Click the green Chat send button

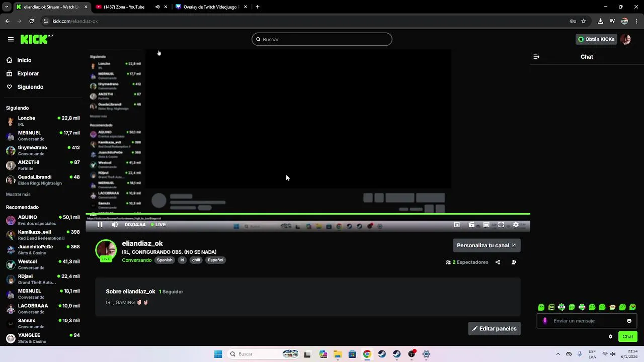628,336
